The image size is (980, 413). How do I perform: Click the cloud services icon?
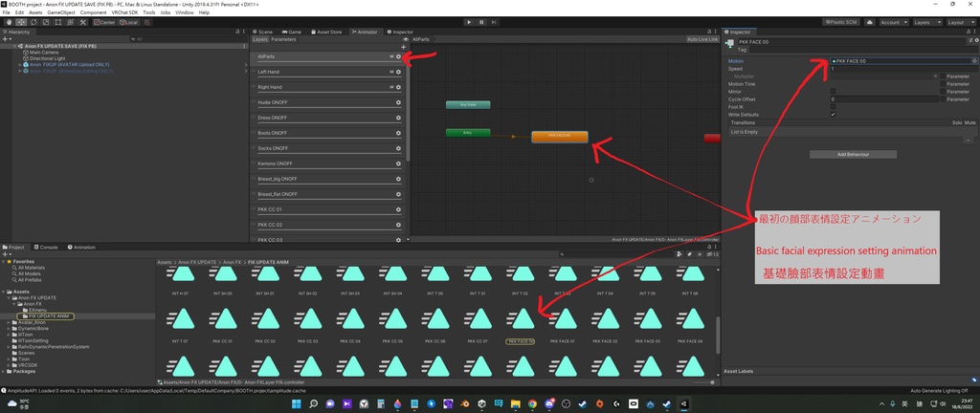coord(869,22)
